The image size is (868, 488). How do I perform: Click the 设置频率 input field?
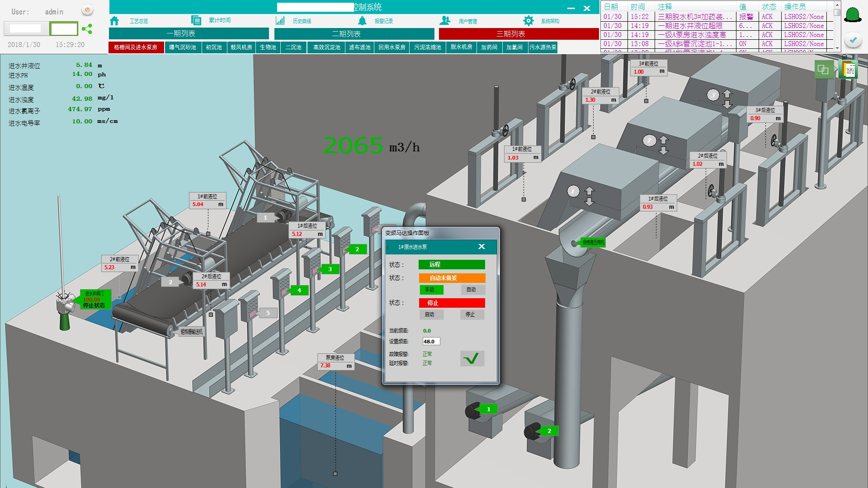pos(431,342)
